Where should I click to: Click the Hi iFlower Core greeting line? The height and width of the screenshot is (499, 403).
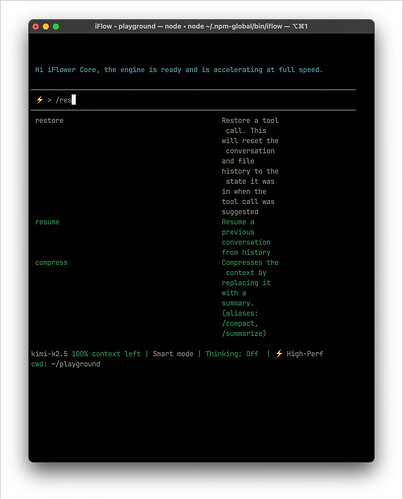coord(179,70)
